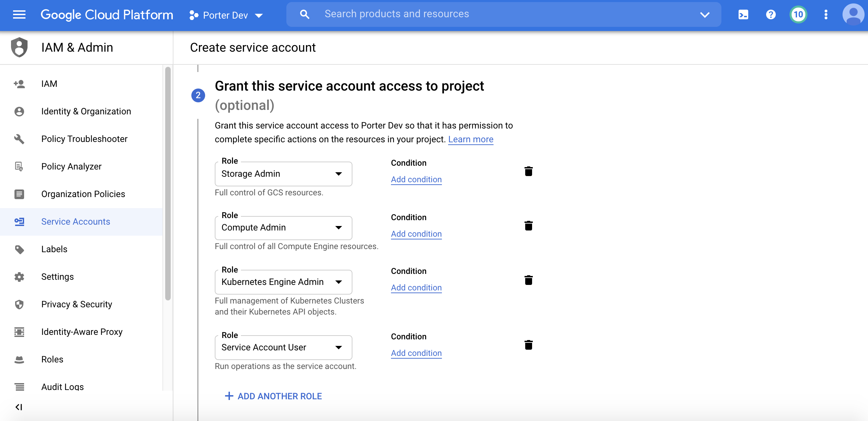Remove the Kubernetes Engine Admin role

[528, 280]
